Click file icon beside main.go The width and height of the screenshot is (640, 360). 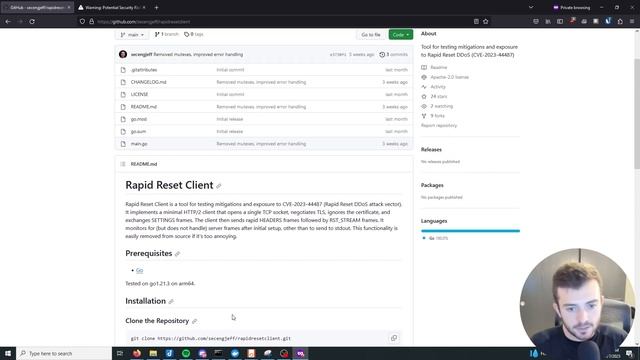point(123,144)
